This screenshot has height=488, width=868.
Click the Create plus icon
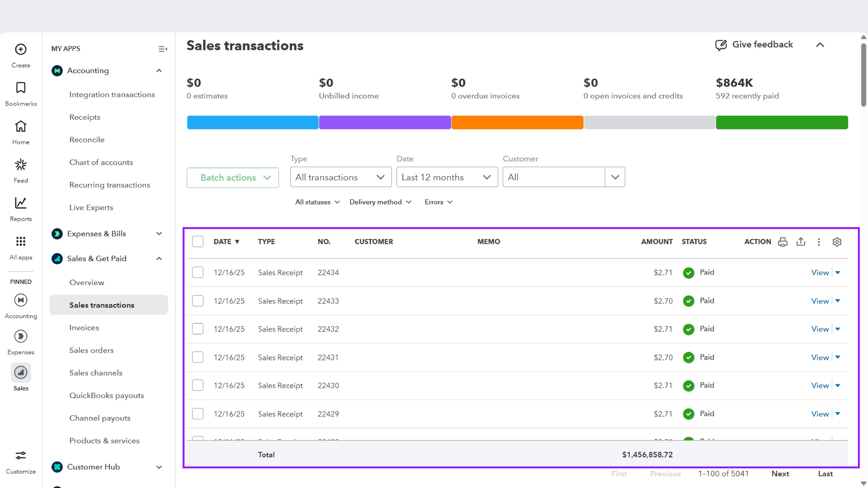pyautogui.click(x=21, y=49)
